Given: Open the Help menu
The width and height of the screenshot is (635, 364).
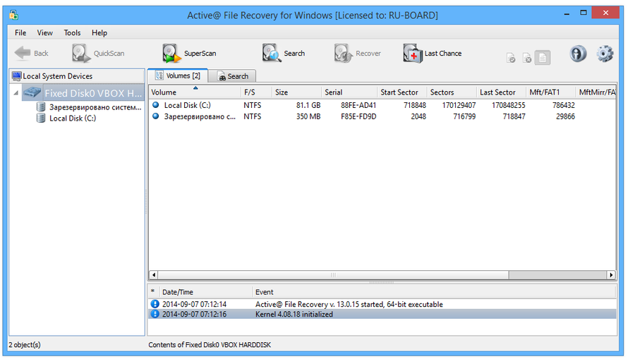Looking at the screenshot, I should [x=99, y=32].
